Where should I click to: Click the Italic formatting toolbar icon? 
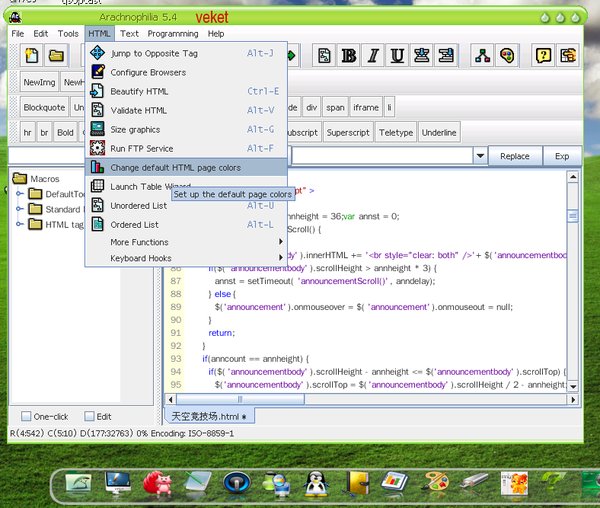tap(373, 56)
